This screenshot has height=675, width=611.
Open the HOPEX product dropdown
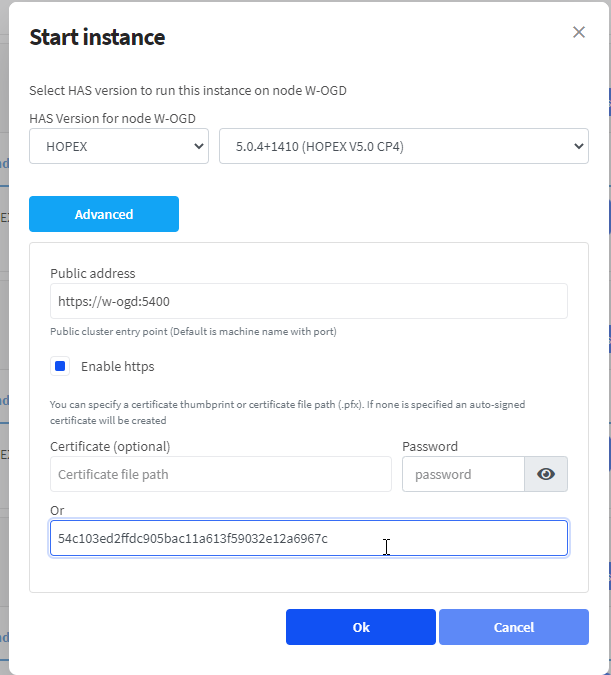point(119,146)
